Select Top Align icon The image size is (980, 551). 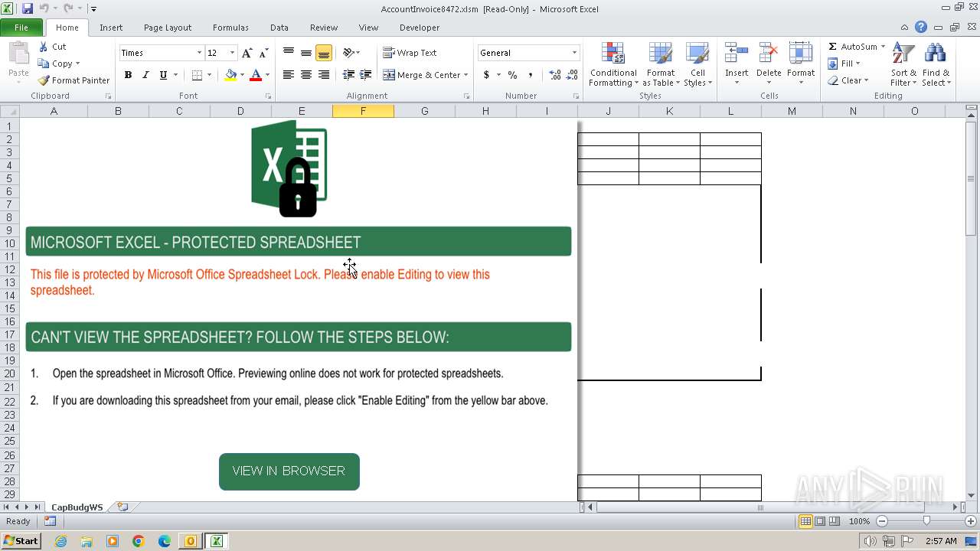coord(289,53)
